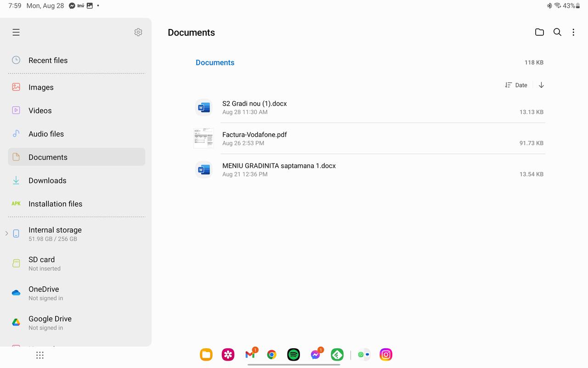588x368 pixels.
Task: Open the Date sort dropdown
Action: point(516,85)
